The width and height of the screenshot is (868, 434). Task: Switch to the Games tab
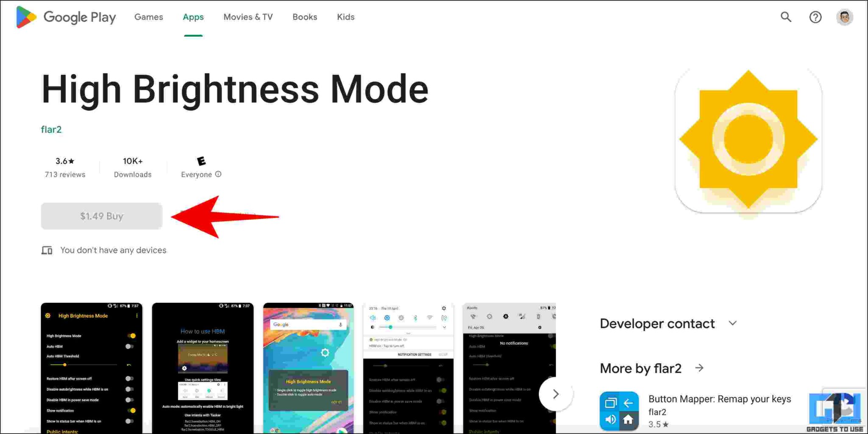click(x=148, y=17)
